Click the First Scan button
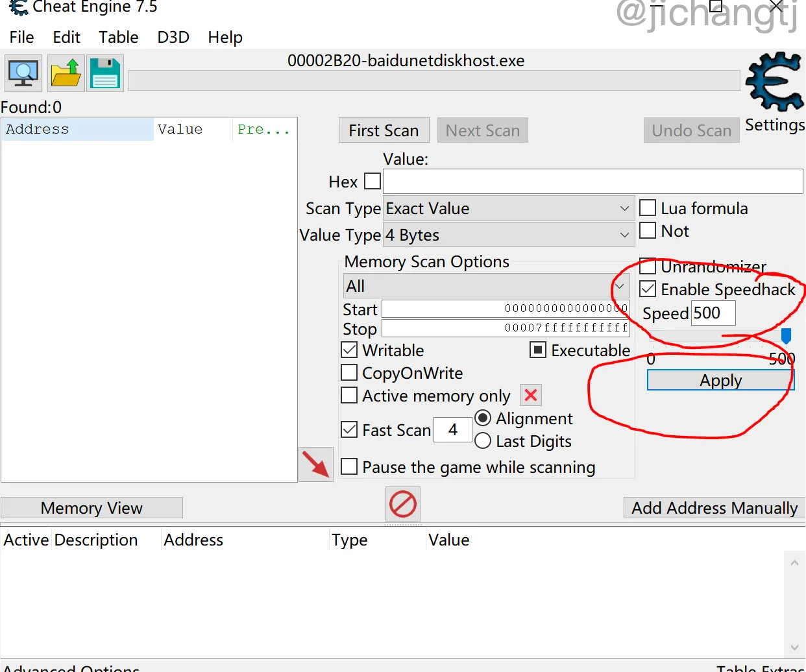The height and width of the screenshot is (672, 806). point(384,130)
